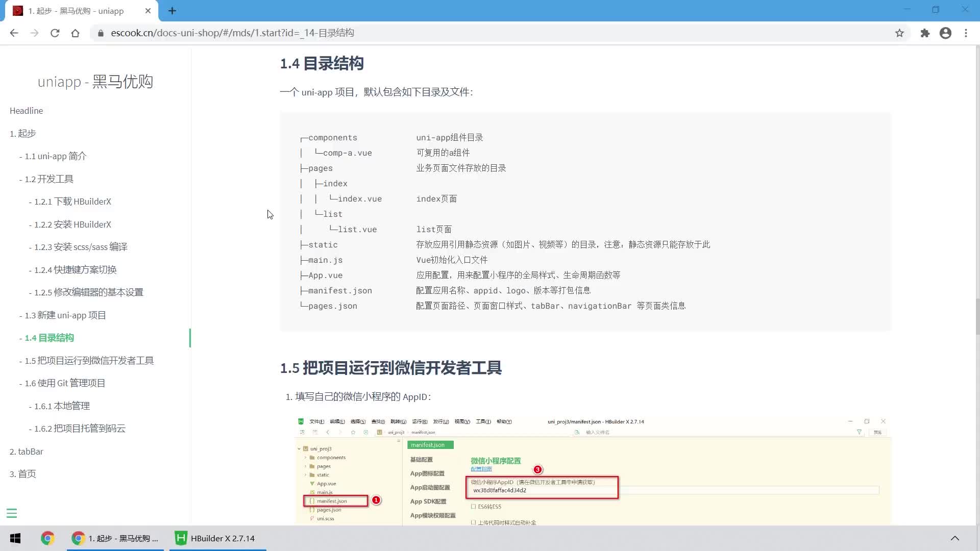
Task: Click text 'uni-app组件目录'
Action: (449, 138)
